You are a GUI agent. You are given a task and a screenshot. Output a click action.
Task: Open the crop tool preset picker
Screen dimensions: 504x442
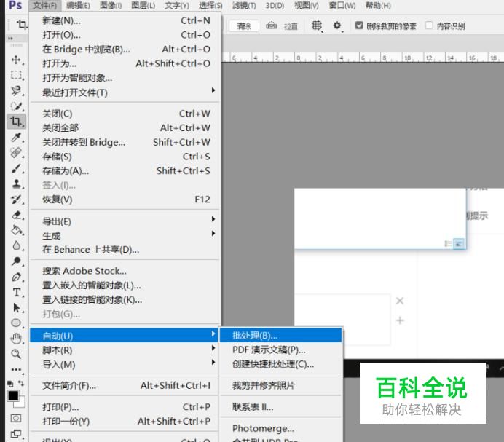22,25
